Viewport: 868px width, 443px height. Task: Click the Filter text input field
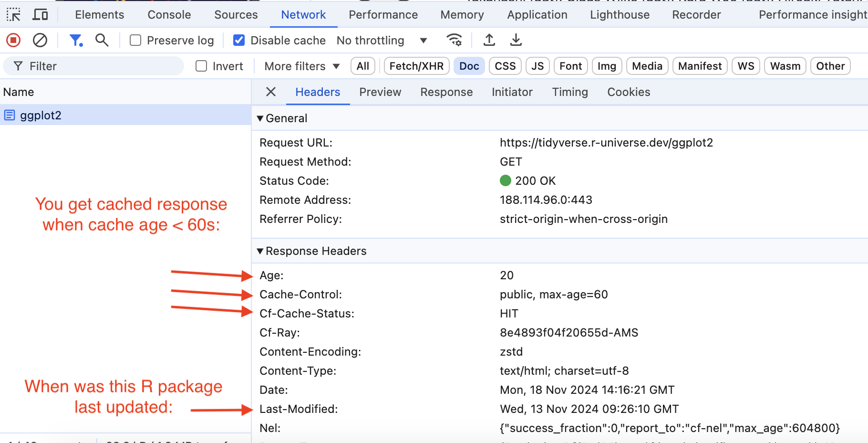click(100, 66)
